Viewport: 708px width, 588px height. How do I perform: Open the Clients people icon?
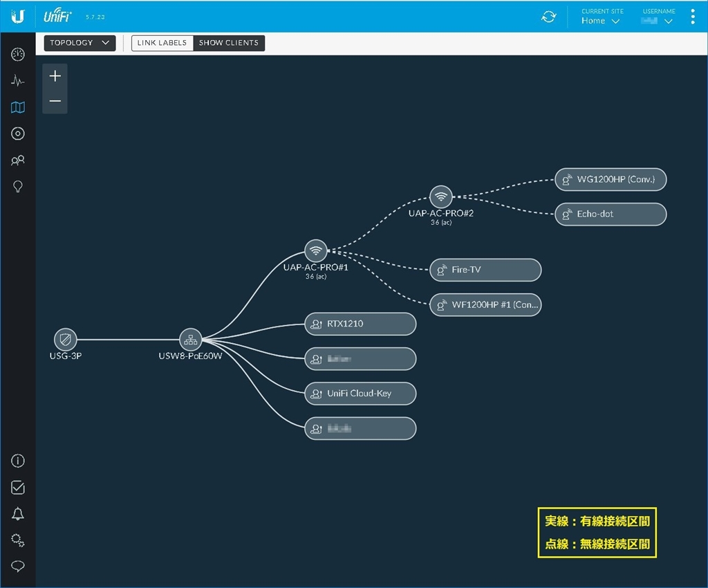[x=17, y=160]
